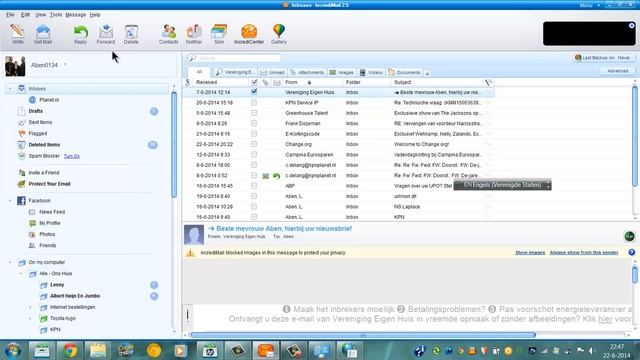Open Facebook Friends
This screenshot has width=640, height=360.
click(x=47, y=245)
